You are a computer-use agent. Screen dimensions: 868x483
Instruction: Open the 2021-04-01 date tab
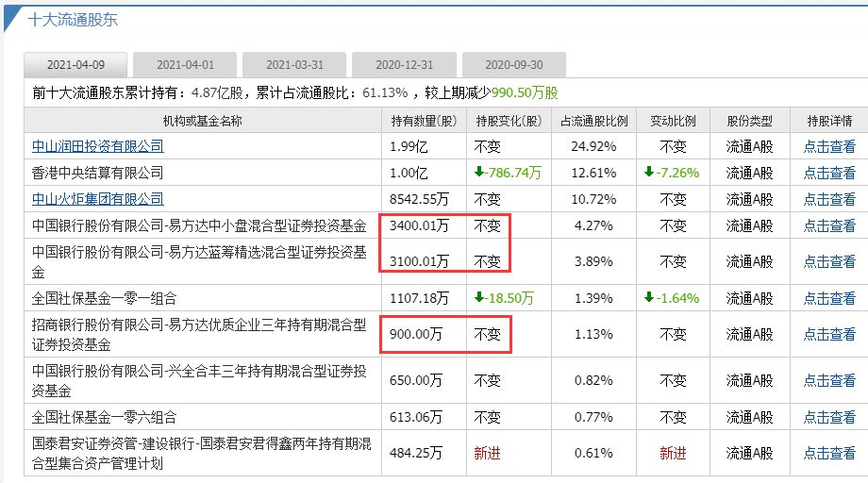coord(186,65)
